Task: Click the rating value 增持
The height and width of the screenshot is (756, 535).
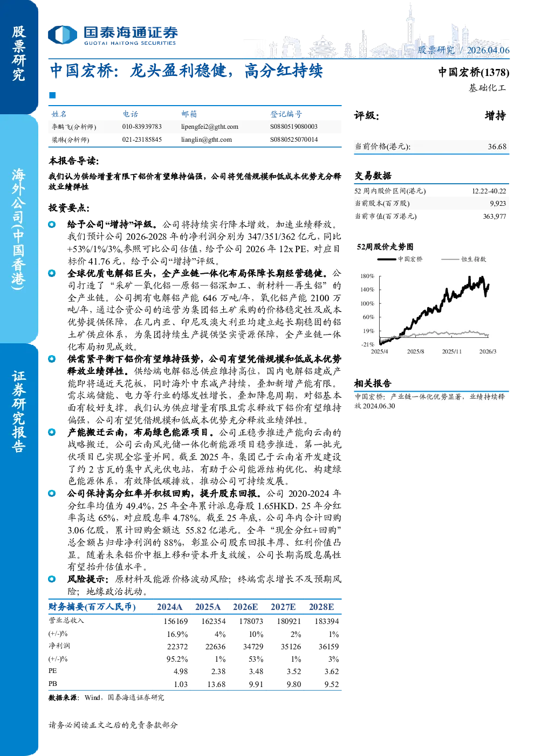Action: click(495, 116)
